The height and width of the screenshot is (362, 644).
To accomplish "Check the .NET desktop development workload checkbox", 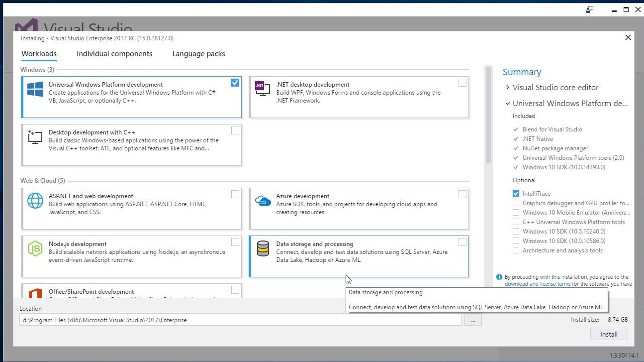I will coord(462,83).
